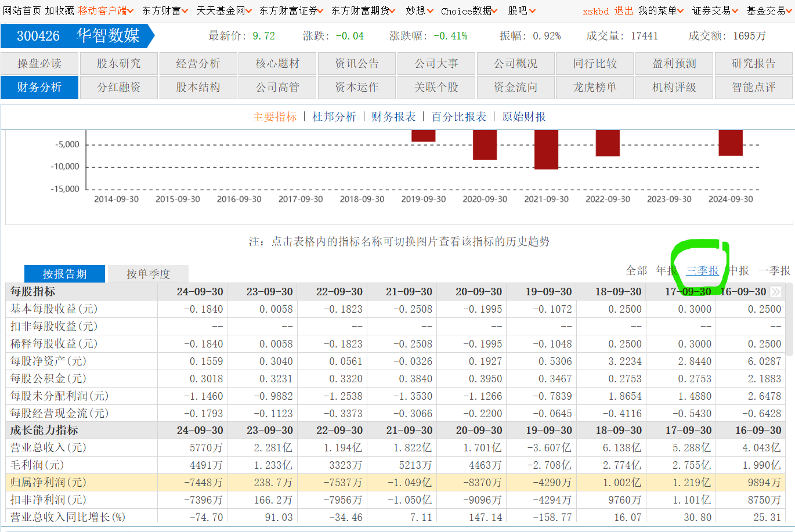Show trend for 稀释每股收益(元)
795x532 pixels.
(x=54, y=343)
